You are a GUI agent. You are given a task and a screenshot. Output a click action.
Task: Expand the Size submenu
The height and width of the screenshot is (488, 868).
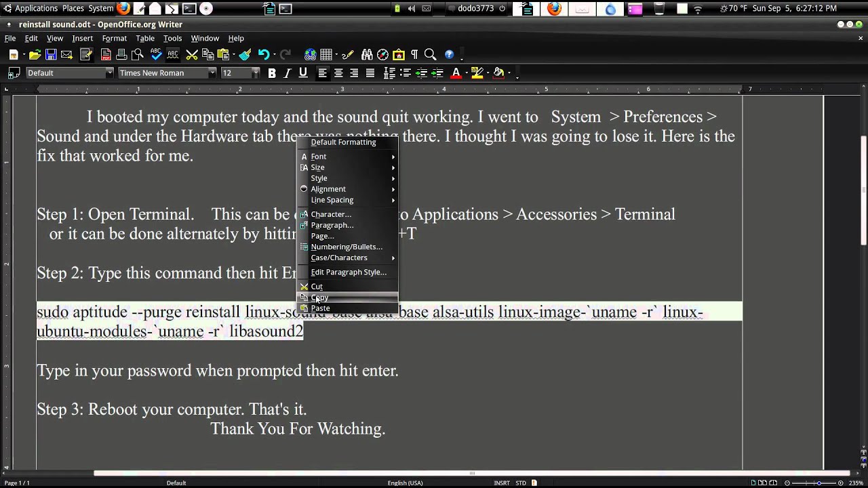pos(348,167)
